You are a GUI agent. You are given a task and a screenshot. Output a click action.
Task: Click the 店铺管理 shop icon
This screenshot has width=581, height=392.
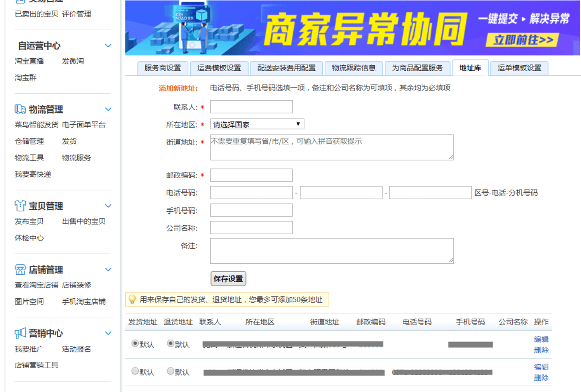coord(20,270)
